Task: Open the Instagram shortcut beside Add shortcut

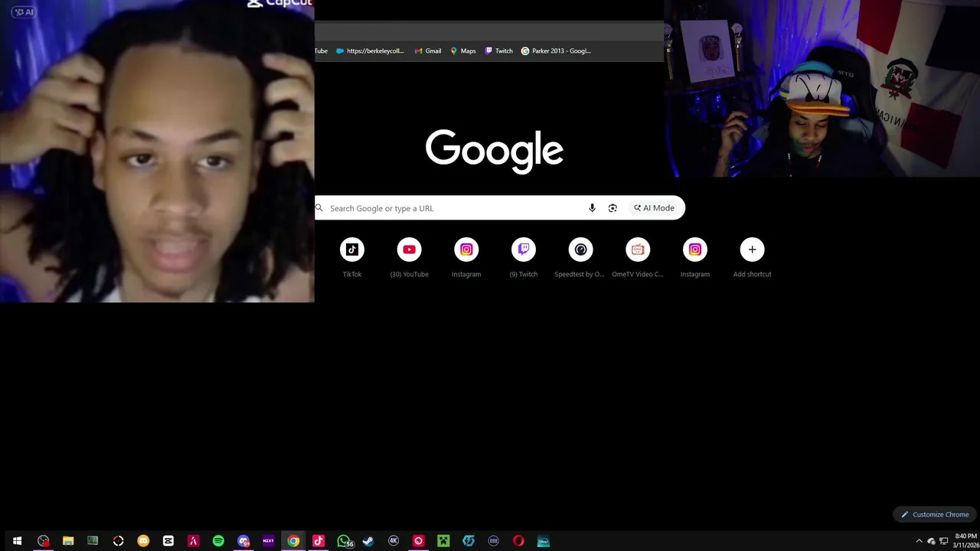Action: [695, 258]
